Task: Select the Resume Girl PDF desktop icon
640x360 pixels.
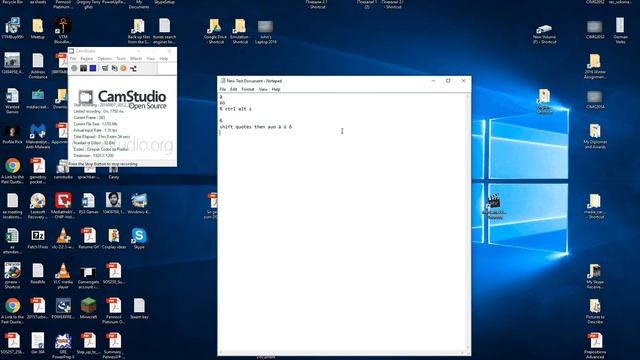Action: click(x=88, y=238)
